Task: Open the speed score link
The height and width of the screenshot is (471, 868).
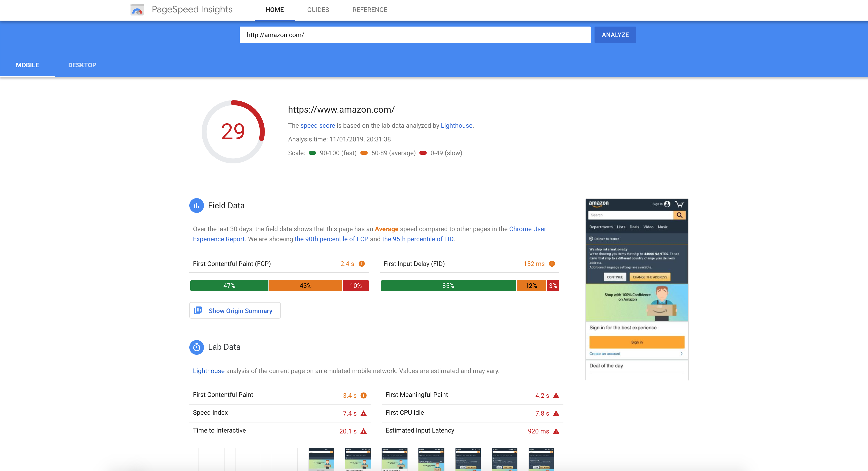Action: [x=317, y=125]
